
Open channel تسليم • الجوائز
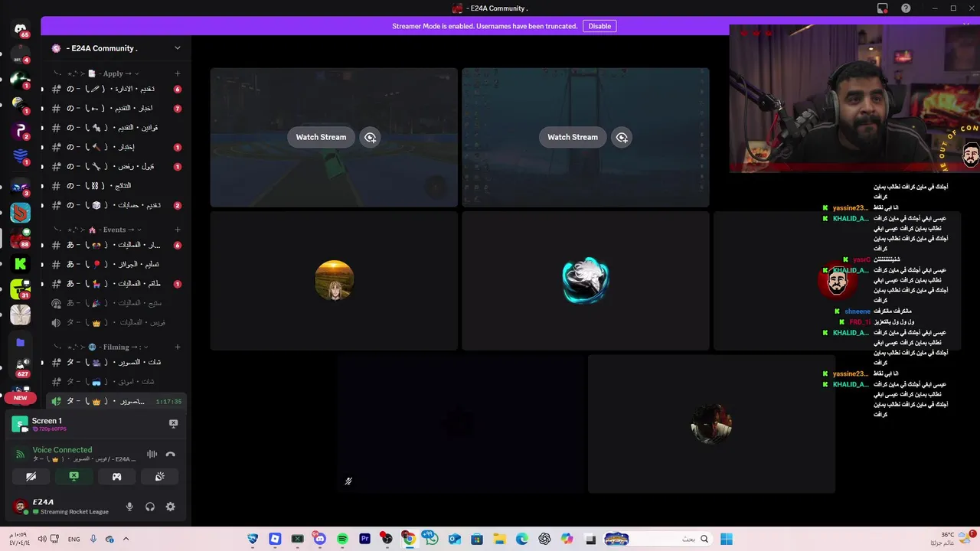(x=116, y=264)
